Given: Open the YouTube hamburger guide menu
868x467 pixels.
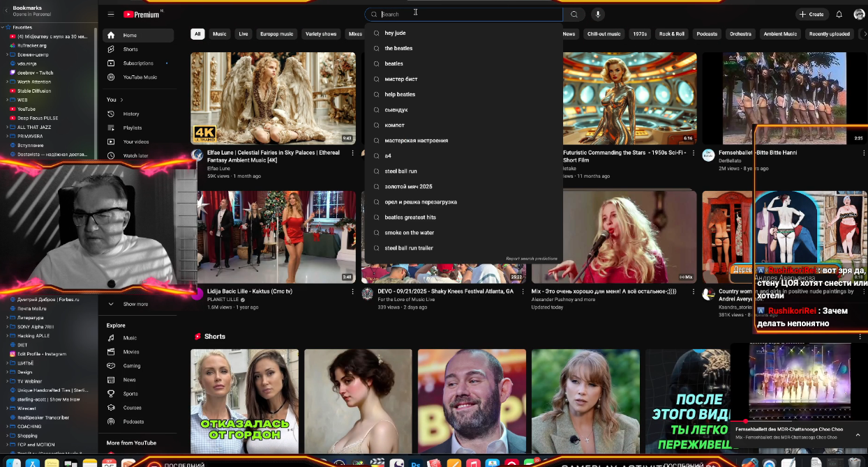Looking at the screenshot, I should (111, 14).
